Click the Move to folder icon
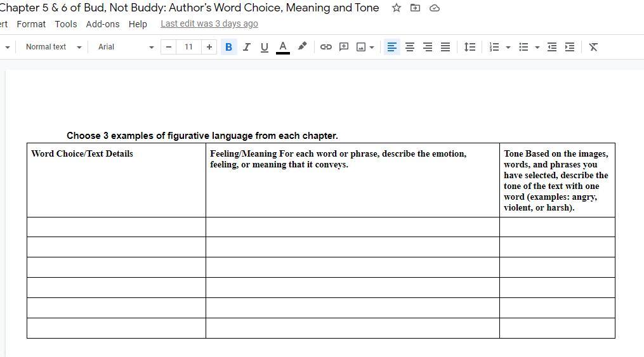The height and width of the screenshot is (357, 644). point(415,8)
